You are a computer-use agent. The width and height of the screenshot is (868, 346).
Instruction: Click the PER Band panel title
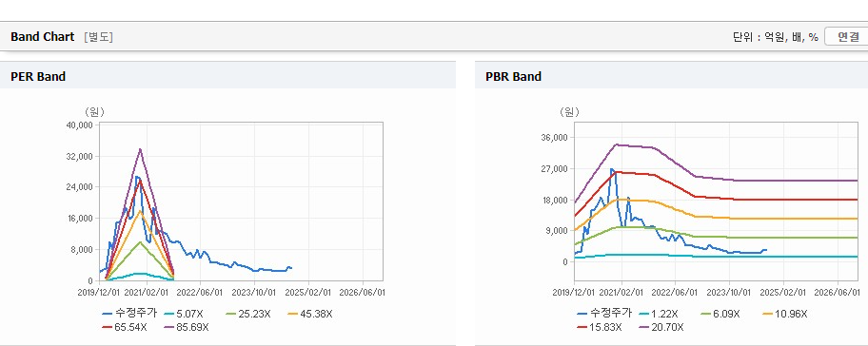click(x=38, y=77)
